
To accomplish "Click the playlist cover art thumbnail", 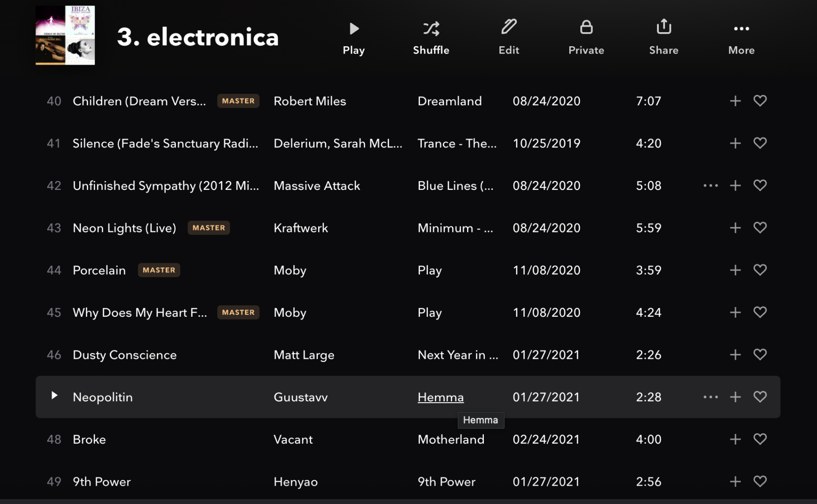I will (65, 35).
